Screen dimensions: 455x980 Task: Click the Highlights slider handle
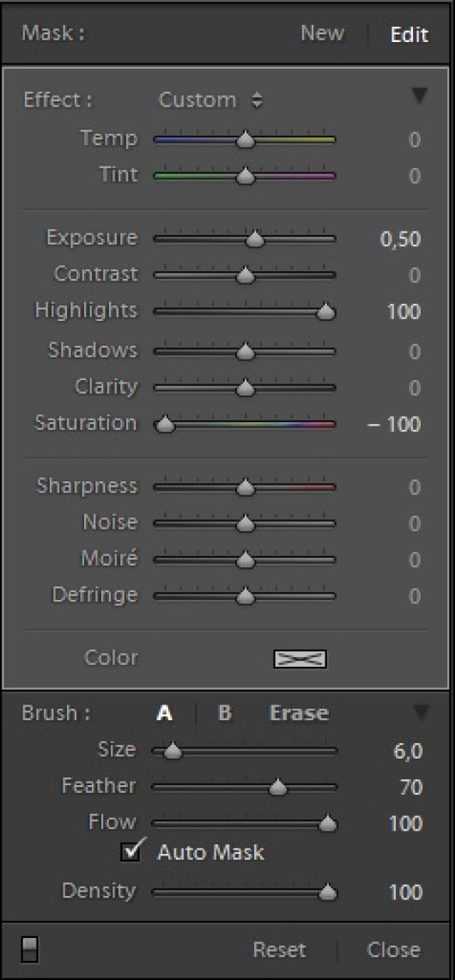(x=326, y=312)
